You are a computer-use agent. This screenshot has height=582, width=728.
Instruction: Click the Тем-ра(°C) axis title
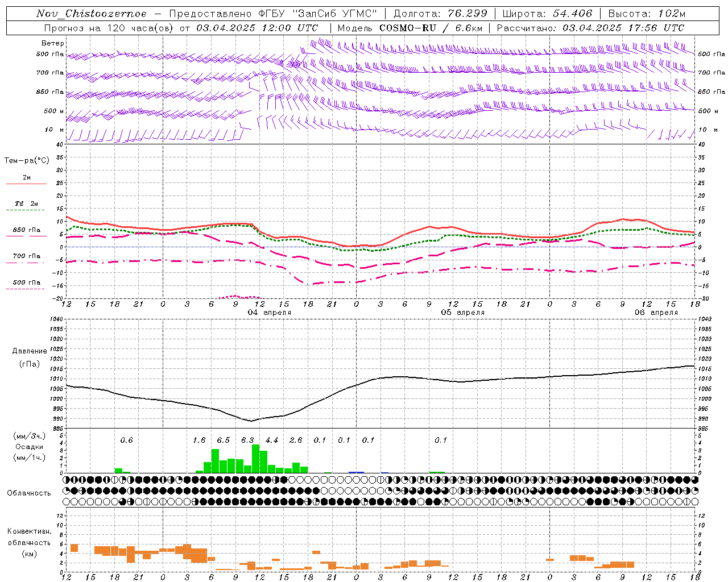click(x=27, y=161)
